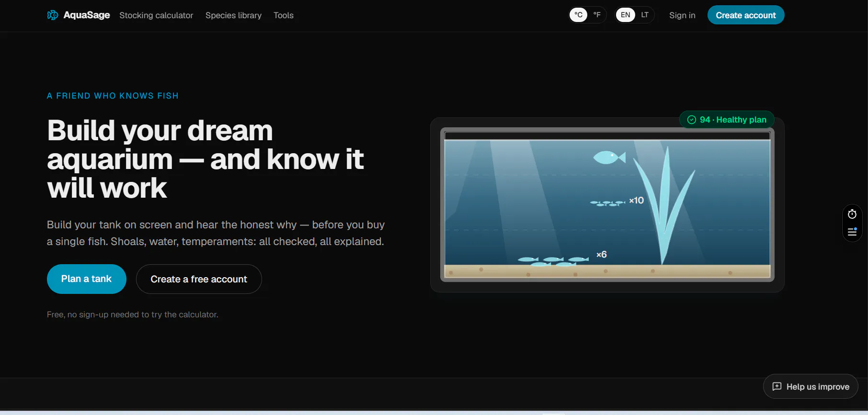
Task: Click the feedback speech bubble icon
Action: (x=777, y=387)
